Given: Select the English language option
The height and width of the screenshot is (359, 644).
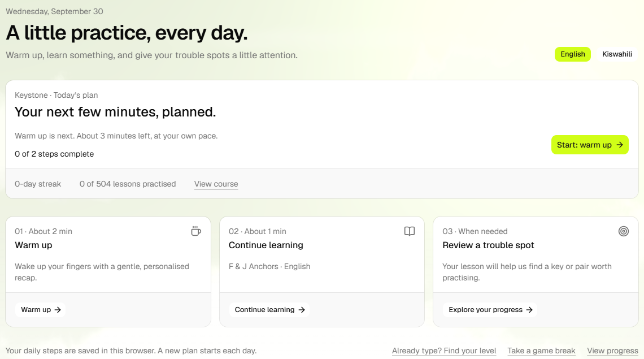Looking at the screenshot, I should tap(572, 54).
